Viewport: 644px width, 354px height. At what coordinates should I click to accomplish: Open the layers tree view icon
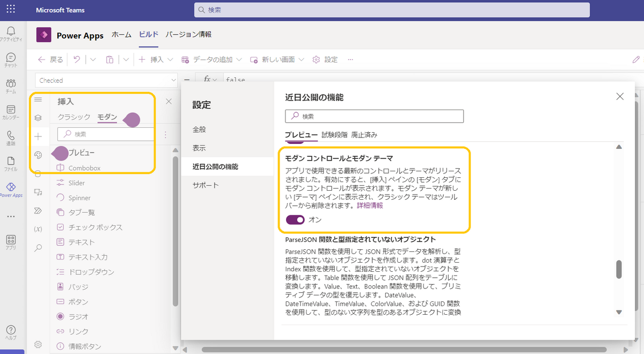pos(38,118)
